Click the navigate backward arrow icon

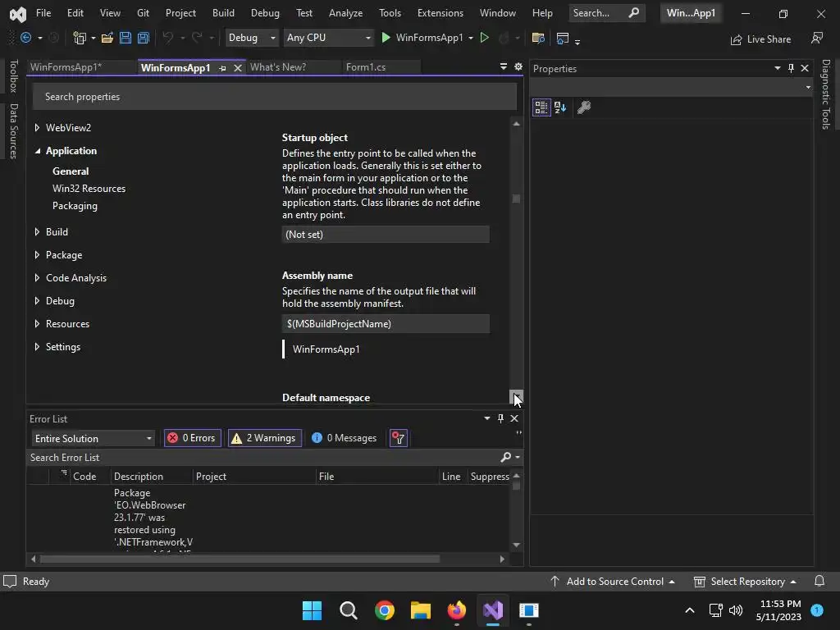point(25,38)
